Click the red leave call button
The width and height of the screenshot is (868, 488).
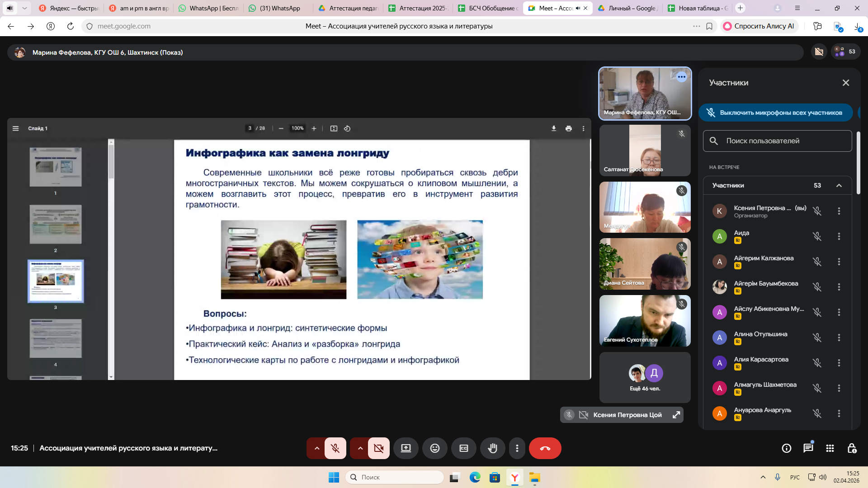point(545,448)
